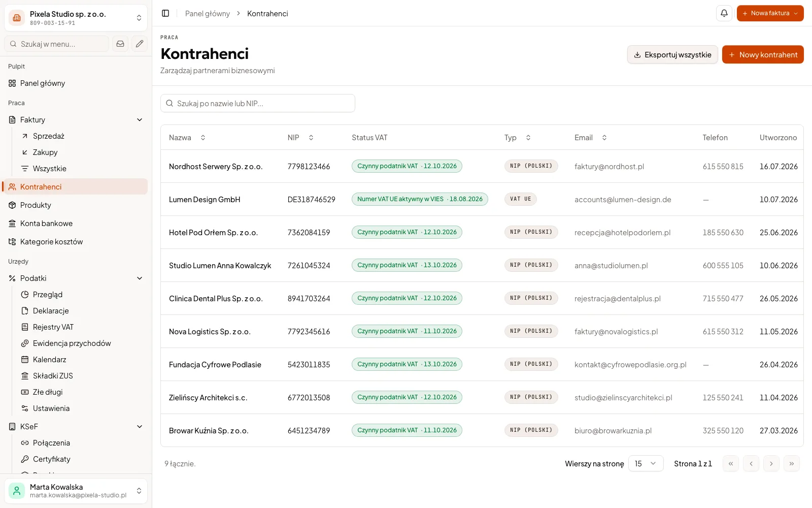Open company switcher Pixela Studio

(76, 18)
